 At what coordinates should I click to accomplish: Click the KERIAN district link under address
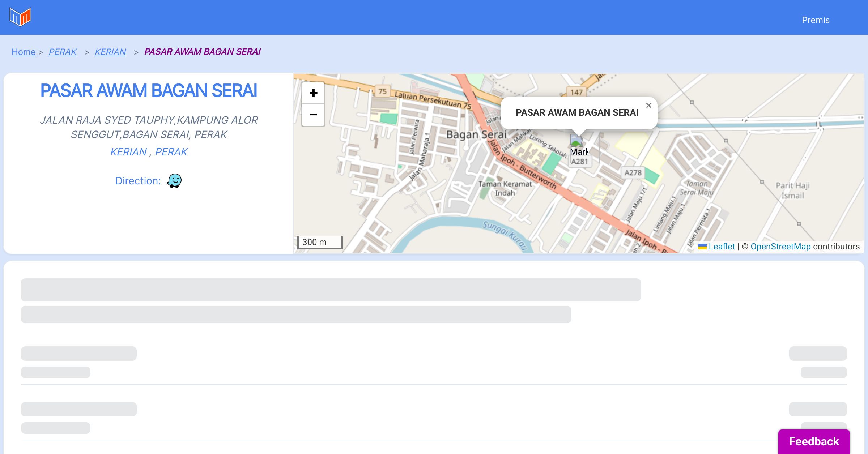click(128, 152)
